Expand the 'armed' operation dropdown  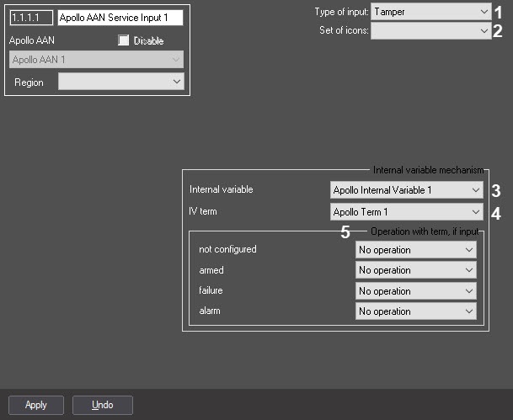pos(415,270)
